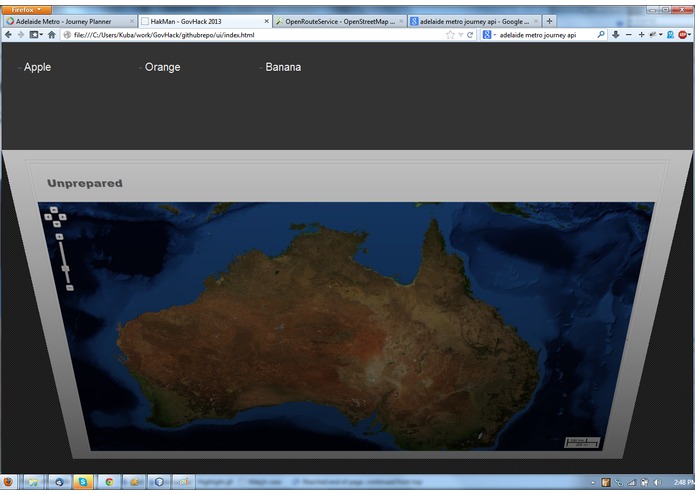Viewport: 695px width, 494px height.
Task: Click the Firefox icon on the taskbar
Action: (x=8, y=482)
